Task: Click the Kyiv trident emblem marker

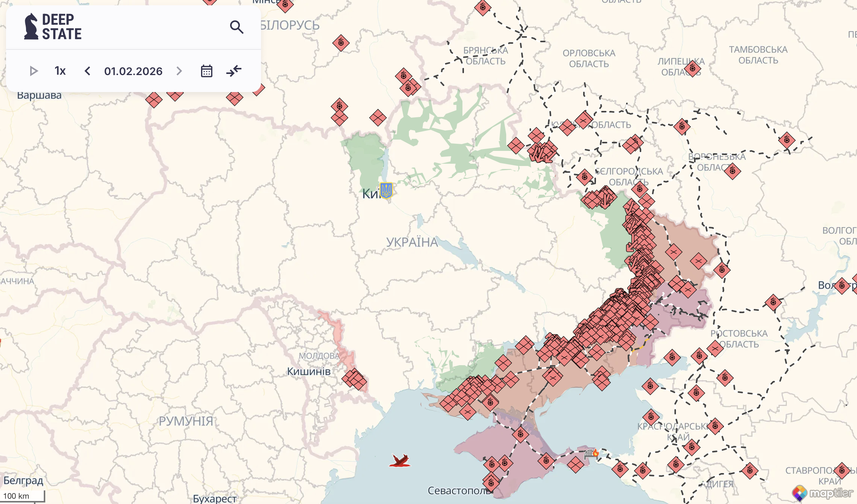Action: [x=386, y=191]
